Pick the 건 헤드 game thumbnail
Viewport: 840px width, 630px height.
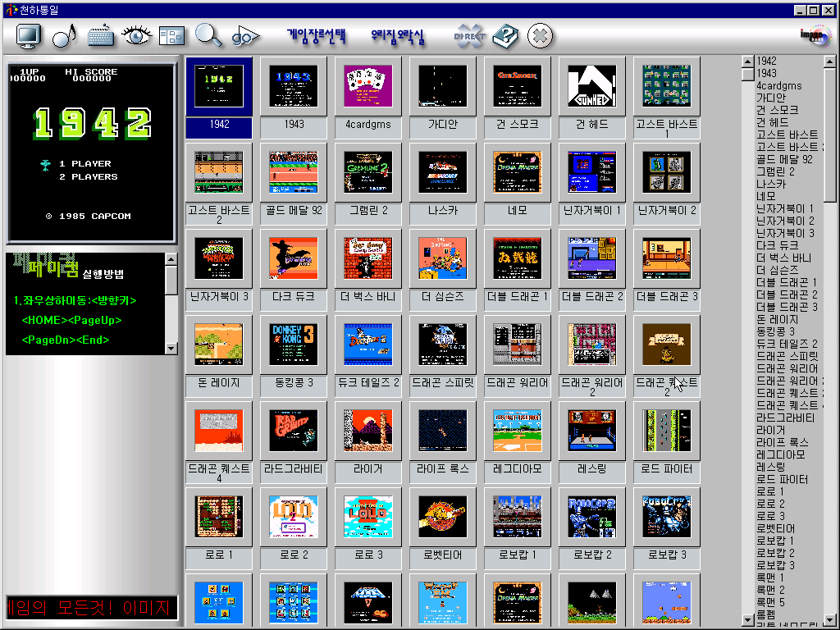tap(591, 86)
